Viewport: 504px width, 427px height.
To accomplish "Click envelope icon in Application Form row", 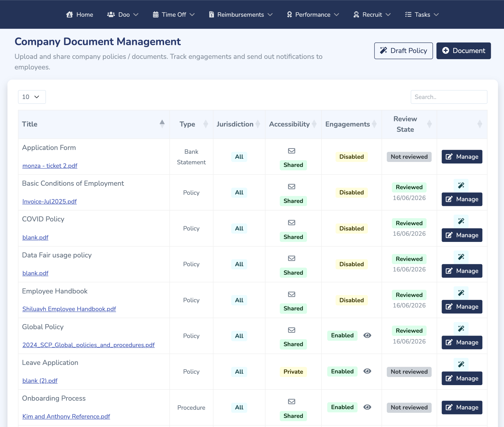I will tap(292, 151).
